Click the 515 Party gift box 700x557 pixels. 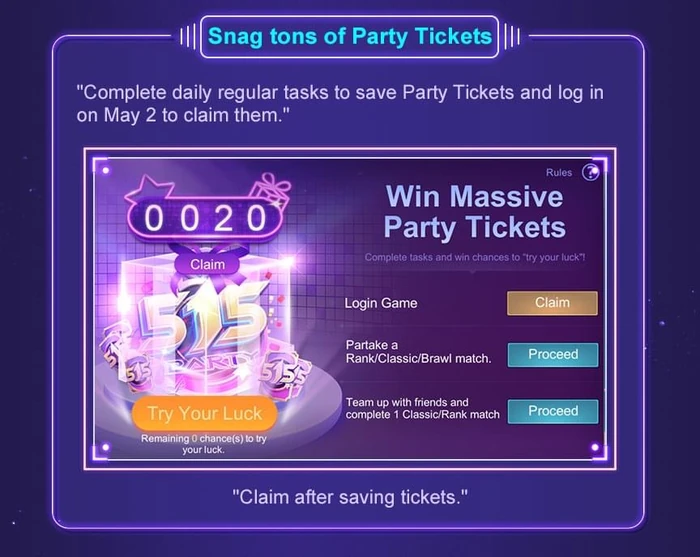coord(204,326)
